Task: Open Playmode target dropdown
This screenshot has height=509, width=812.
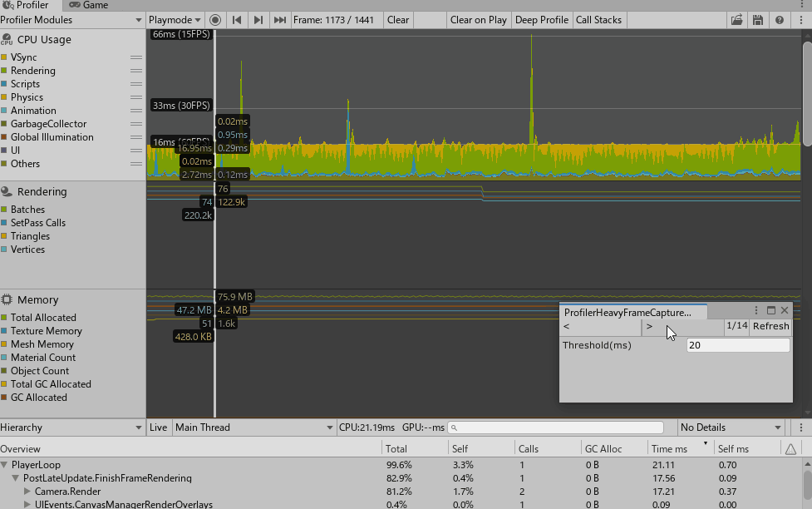Action: 175,20
